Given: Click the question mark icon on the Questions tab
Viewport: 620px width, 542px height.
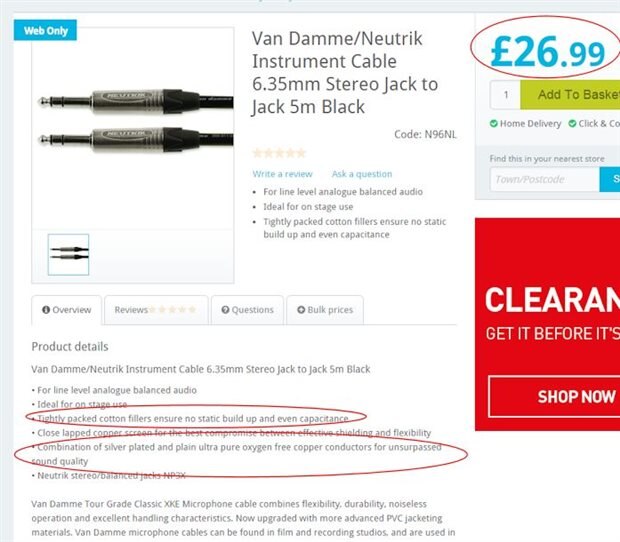Looking at the screenshot, I should click(225, 310).
